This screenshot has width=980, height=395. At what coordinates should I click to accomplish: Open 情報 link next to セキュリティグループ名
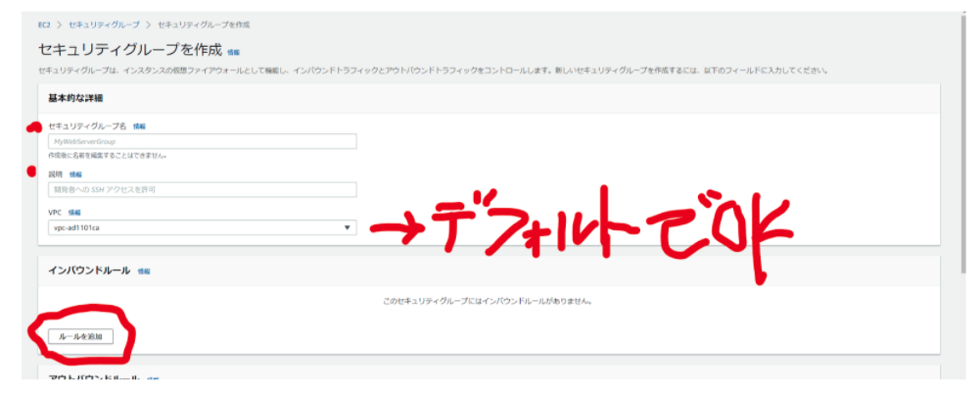coord(139,126)
